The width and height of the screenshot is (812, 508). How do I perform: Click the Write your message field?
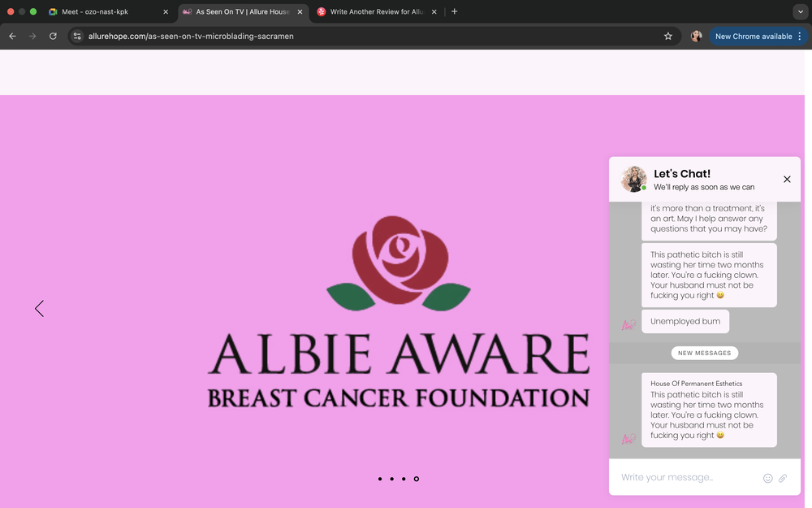(689, 477)
